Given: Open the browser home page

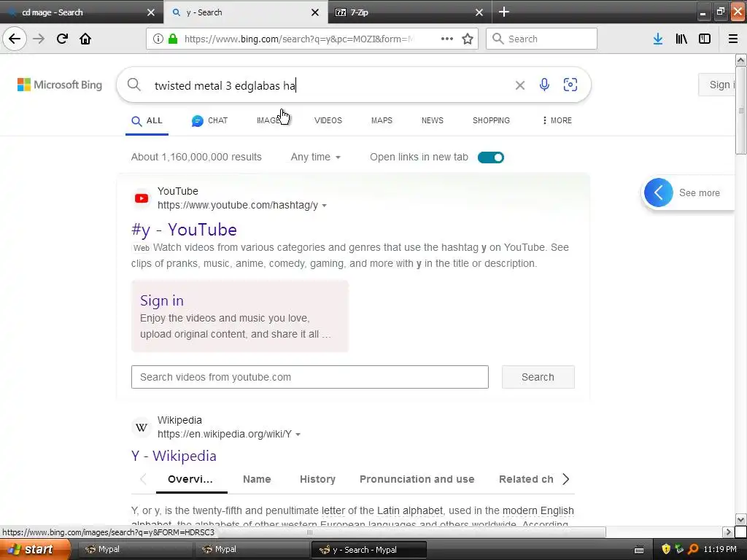Looking at the screenshot, I should [85, 39].
